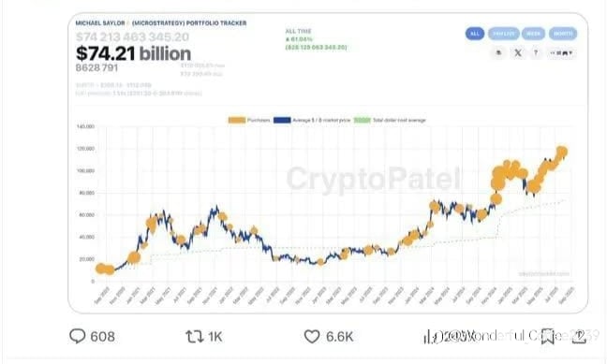607x364 pixels.
Task: Open the question mark help icon
Action: tap(536, 52)
